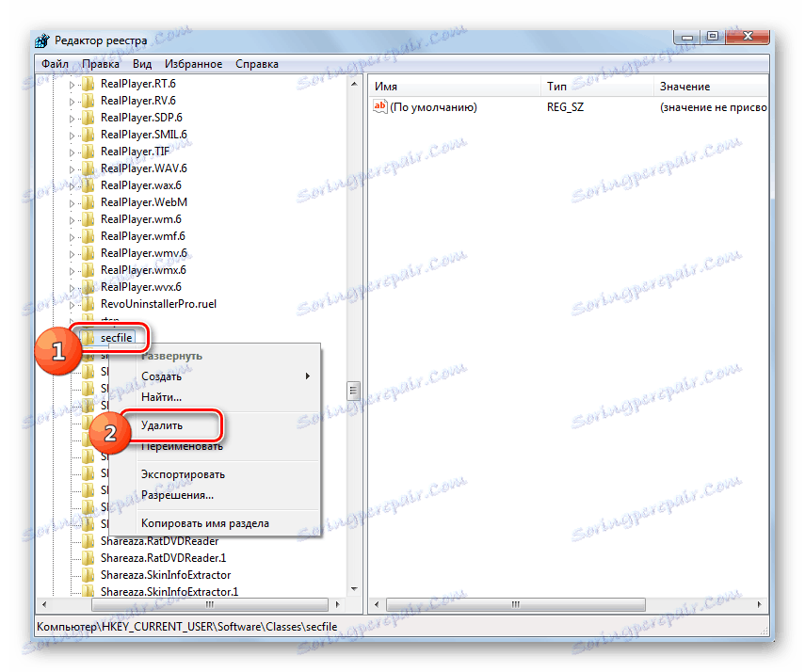Image resolution: width=805 pixels, height=672 pixels.
Task: Select Экспортировать in the context menu
Action: click(215, 474)
